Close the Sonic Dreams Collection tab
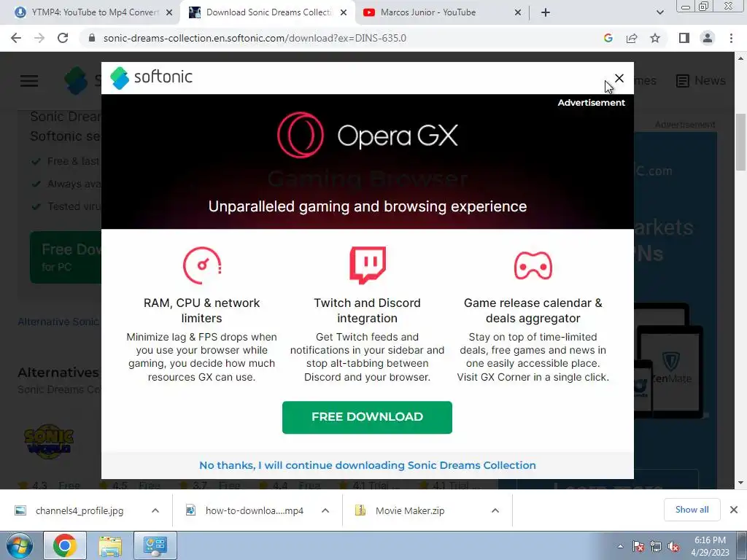747x560 pixels. click(344, 13)
